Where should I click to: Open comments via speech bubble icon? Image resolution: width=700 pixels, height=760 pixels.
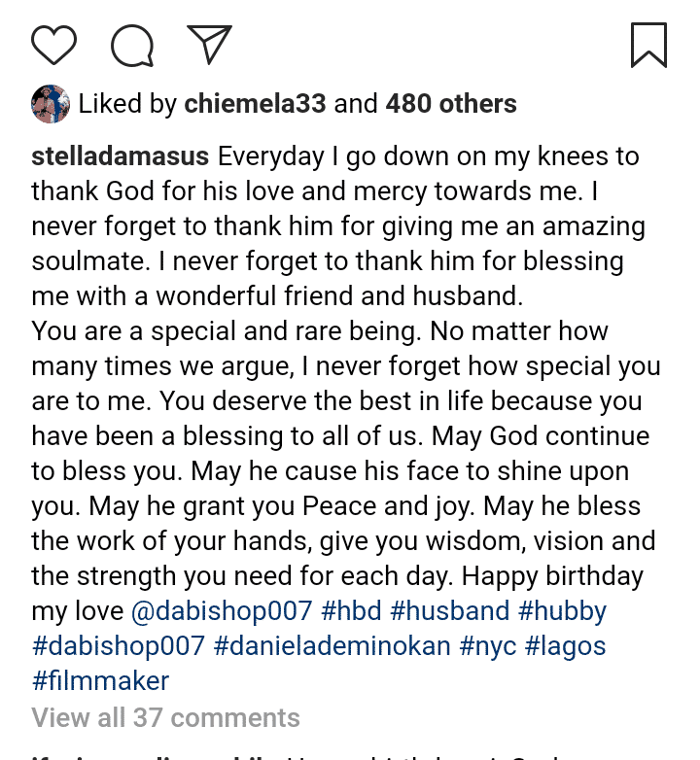pyautogui.click(x=131, y=45)
